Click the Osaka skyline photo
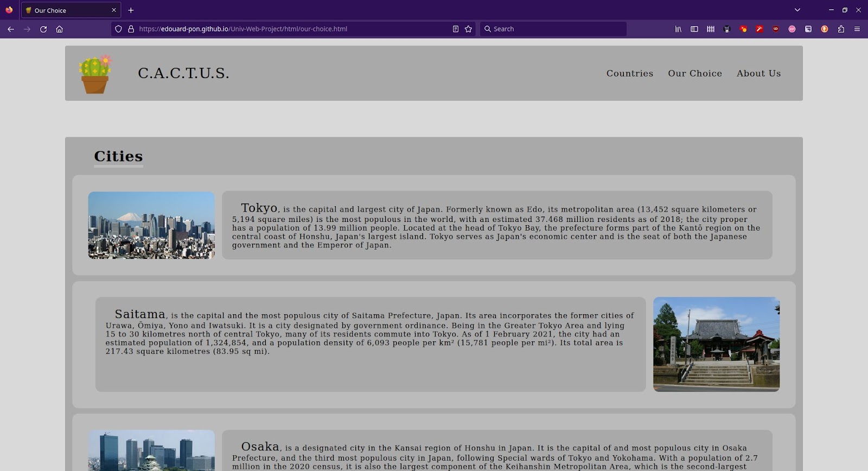 pyautogui.click(x=151, y=450)
